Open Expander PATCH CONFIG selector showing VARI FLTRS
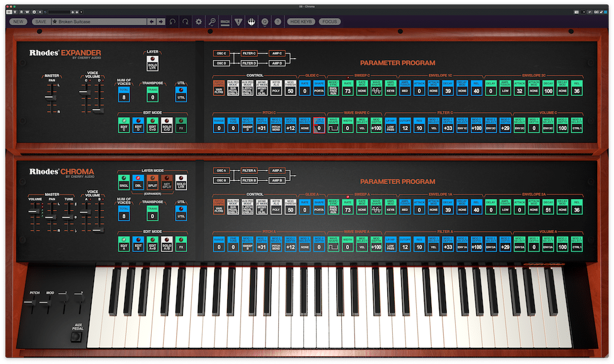The width and height of the screenshot is (614, 364). [219, 88]
